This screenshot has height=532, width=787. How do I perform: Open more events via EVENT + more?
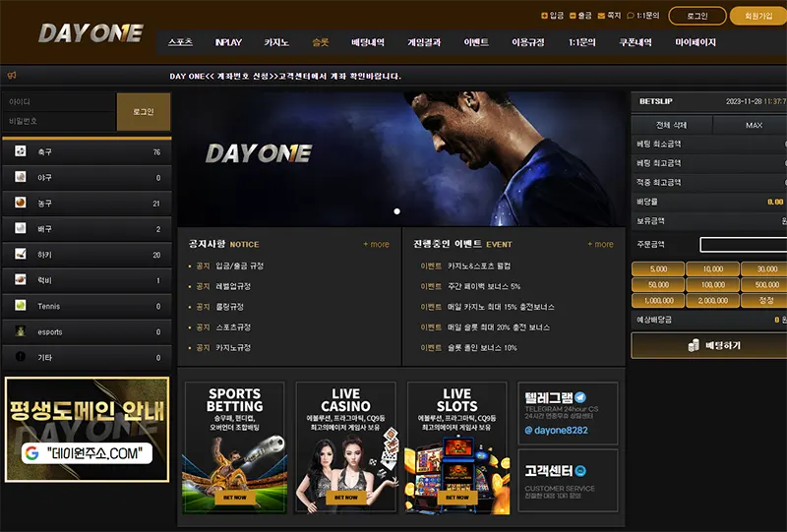pyautogui.click(x=600, y=244)
